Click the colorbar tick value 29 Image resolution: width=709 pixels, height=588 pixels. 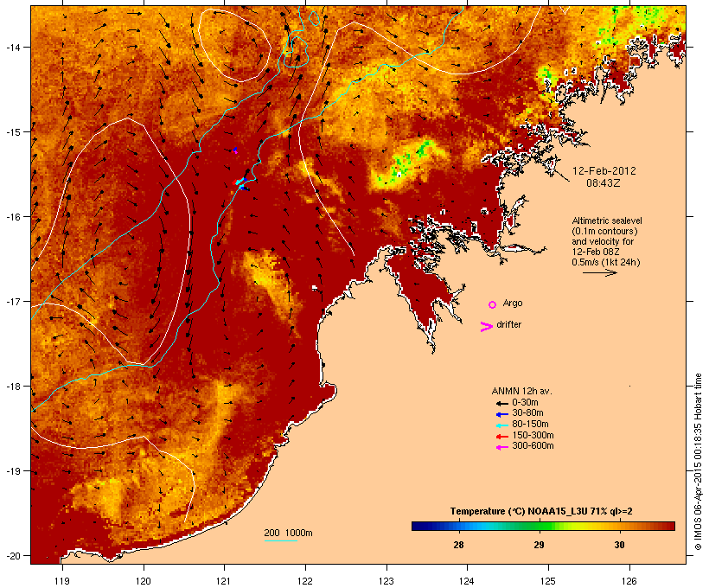(539, 545)
